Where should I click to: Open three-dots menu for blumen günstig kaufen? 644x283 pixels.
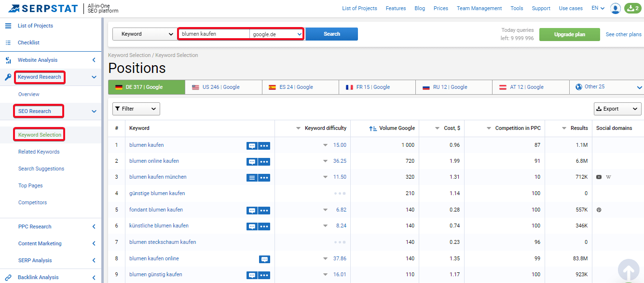point(264,275)
